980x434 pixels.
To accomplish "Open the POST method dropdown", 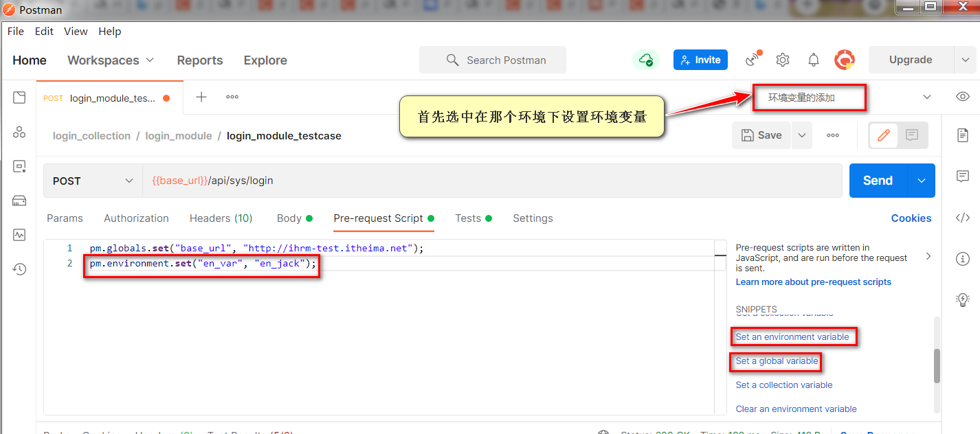I will pos(93,181).
